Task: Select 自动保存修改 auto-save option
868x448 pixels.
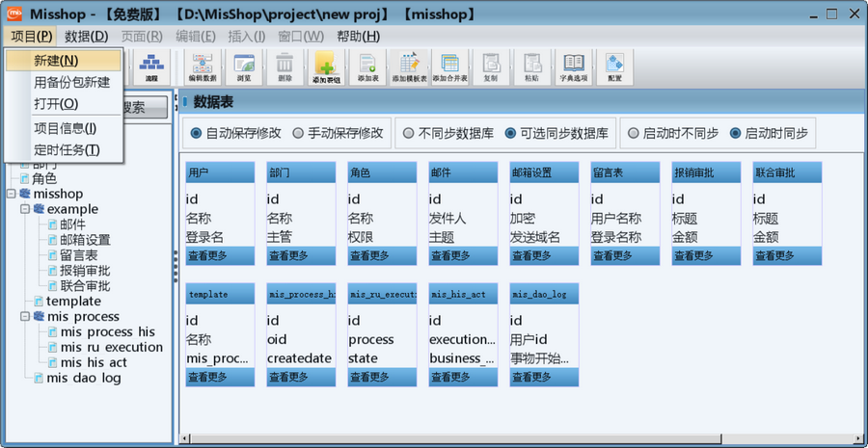Action: (x=235, y=133)
